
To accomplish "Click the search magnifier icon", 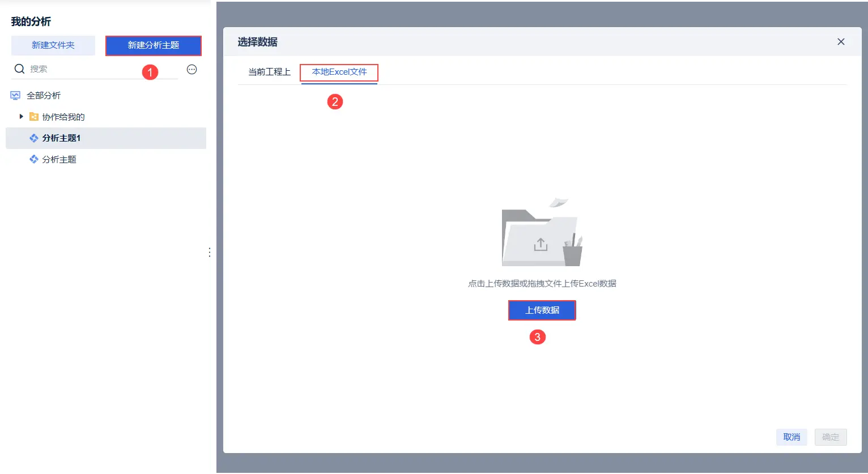I will coord(19,69).
